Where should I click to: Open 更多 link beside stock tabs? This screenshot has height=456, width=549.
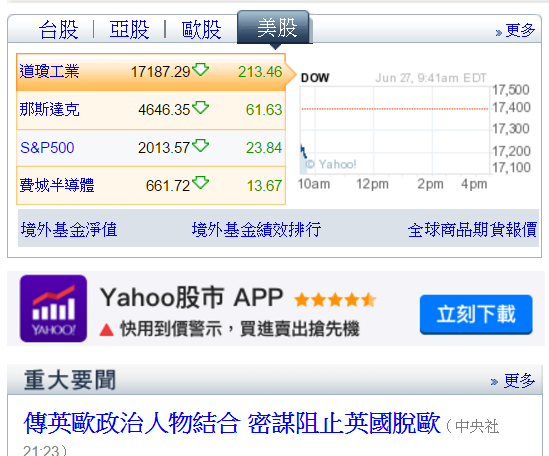pos(520,30)
